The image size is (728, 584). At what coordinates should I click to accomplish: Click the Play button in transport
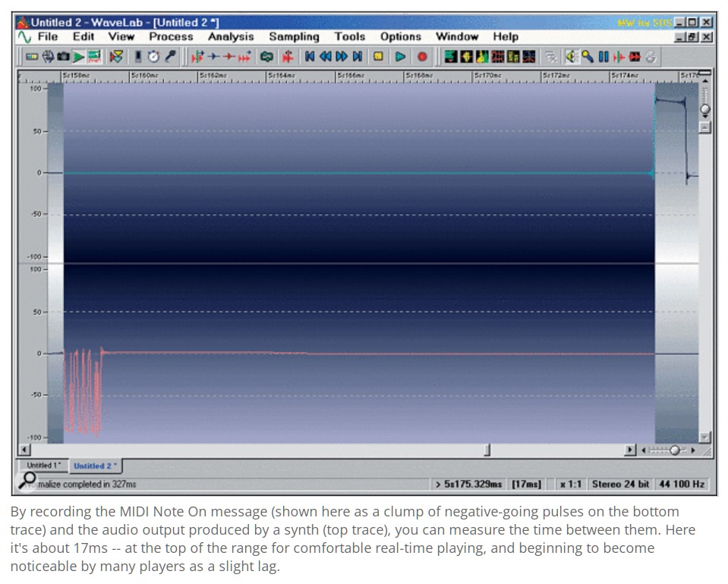(400, 56)
